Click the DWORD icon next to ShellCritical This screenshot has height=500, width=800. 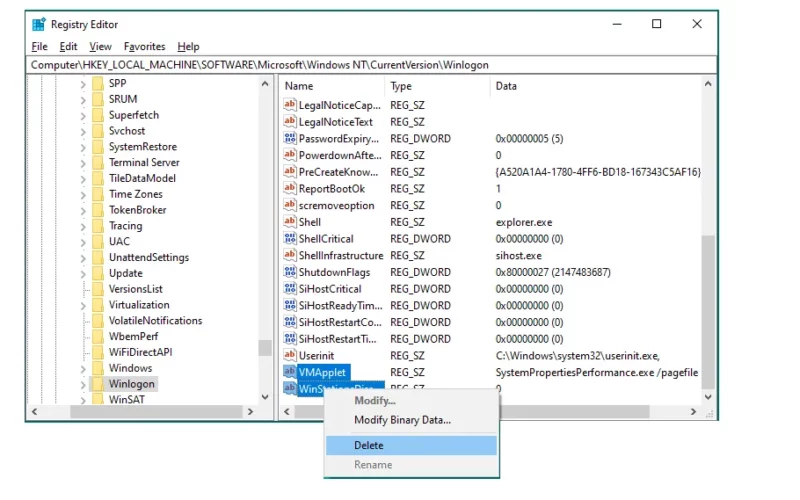pos(290,238)
